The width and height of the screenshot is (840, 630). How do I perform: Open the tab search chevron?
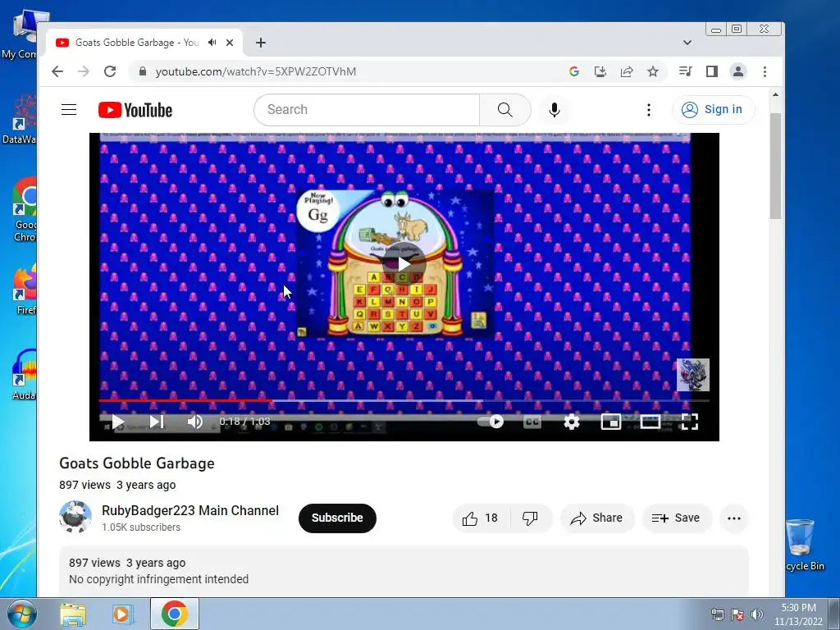coord(687,43)
